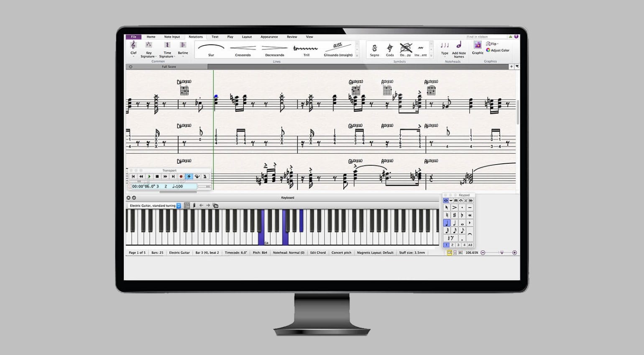
Task: Open the Play ribbon tab
Action: (x=230, y=37)
